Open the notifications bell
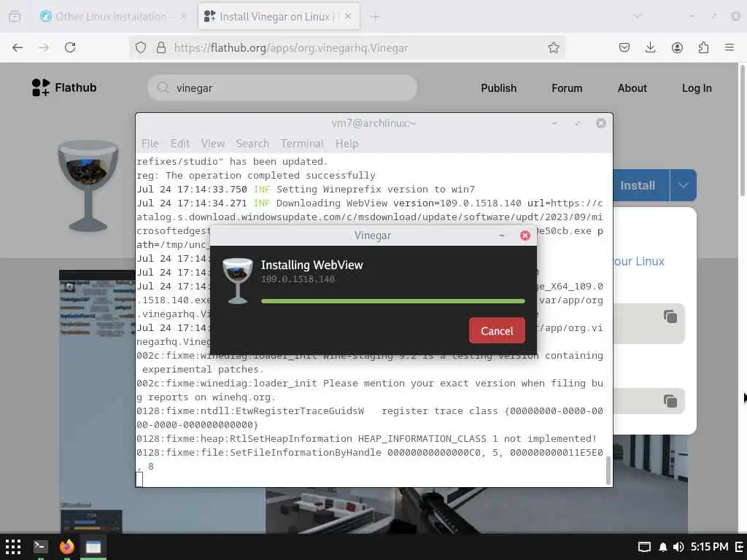This screenshot has width=747, height=560. click(662, 547)
